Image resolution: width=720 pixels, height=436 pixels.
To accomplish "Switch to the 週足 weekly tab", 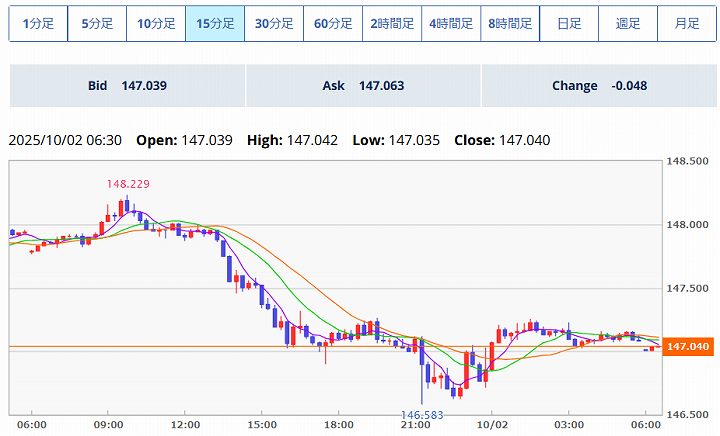I will (x=628, y=23).
